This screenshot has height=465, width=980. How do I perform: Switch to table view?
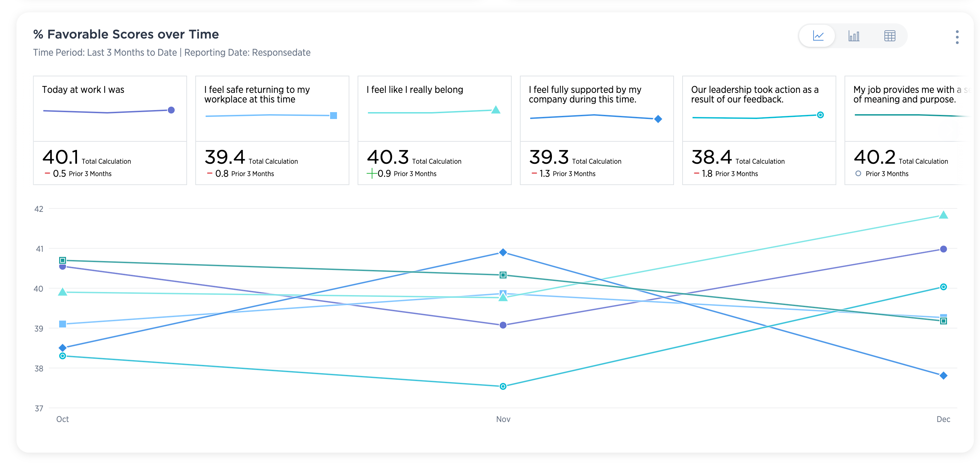[890, 36]
